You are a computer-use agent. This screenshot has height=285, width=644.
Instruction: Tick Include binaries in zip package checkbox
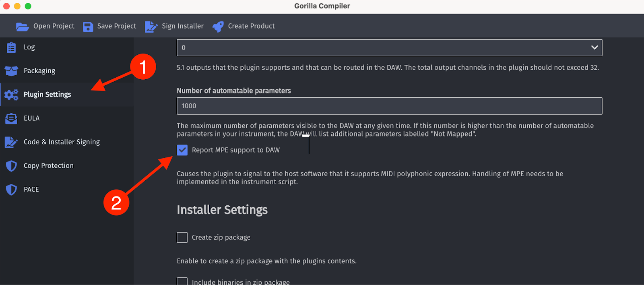182,281
